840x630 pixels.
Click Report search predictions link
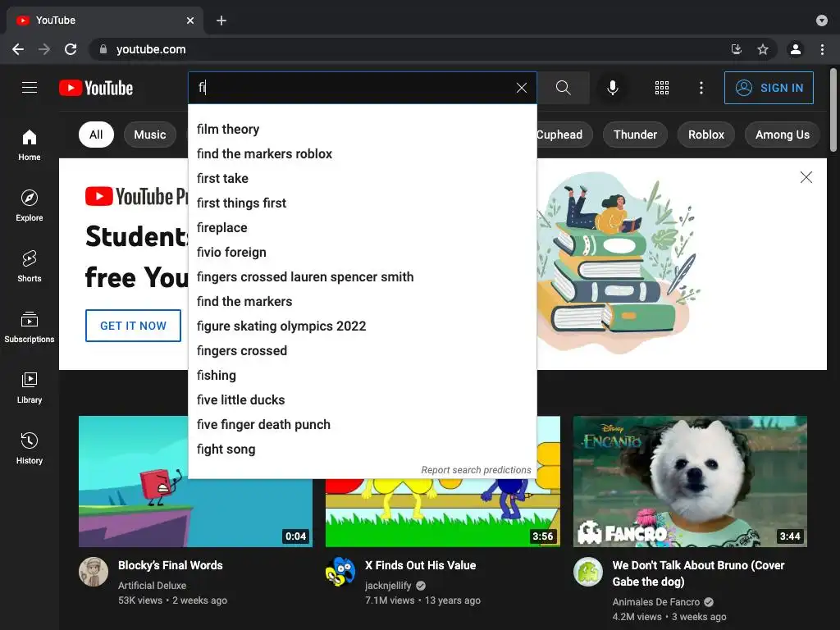click(476, 470)
